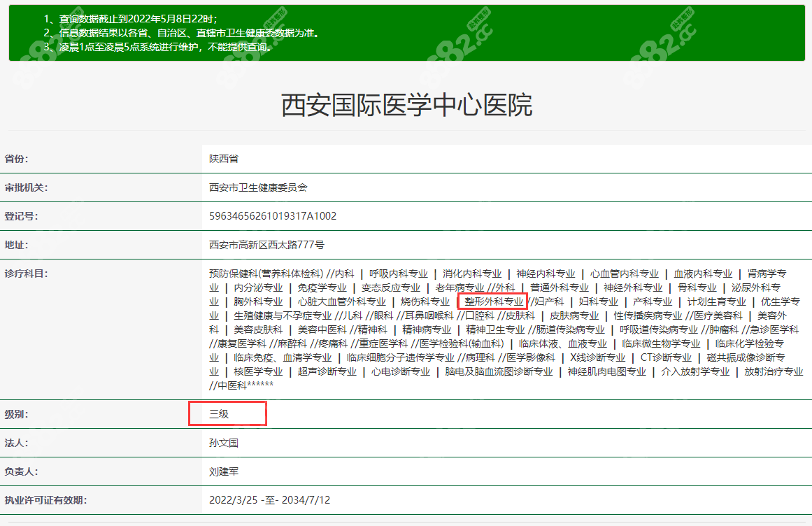Select person in charge 刘建军
The image size is (812, 526).
pos(224,471)
